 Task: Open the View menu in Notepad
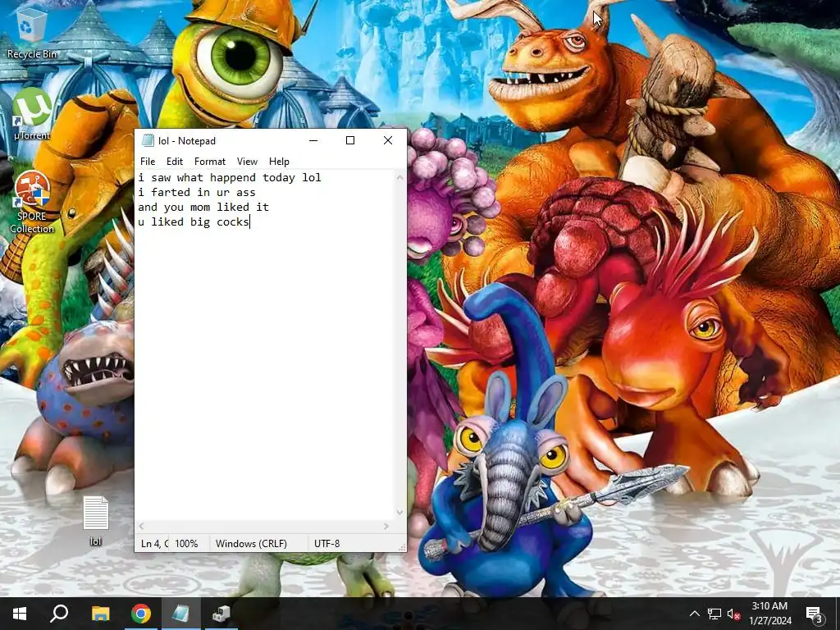tap(247, 162)
